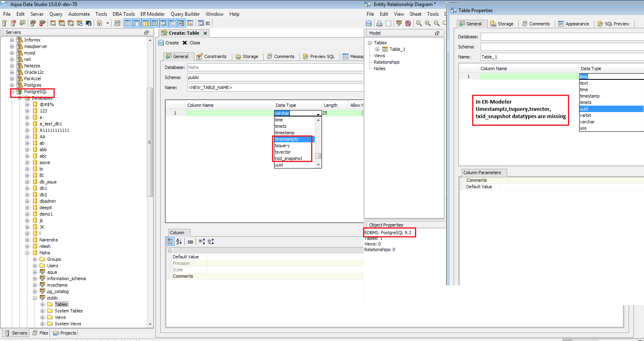Image resolution: width=644 pixels, height=341 pixels.
Task: Click the show description icon in Column panel
Action: 190,241
